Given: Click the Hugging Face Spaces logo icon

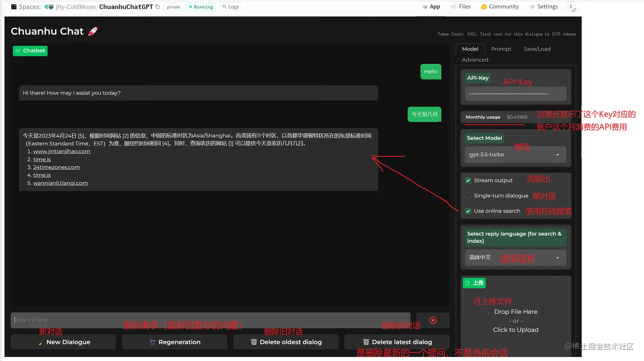Looking at the screenshot, I should (14, 7).
